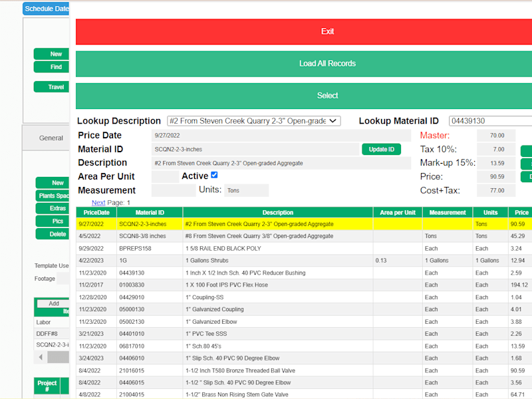Click the Measurement input field
The image size is (532, 399).
coord(174,190)
